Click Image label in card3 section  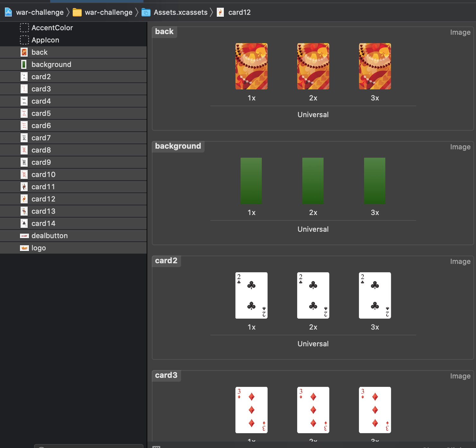(460, 376)
